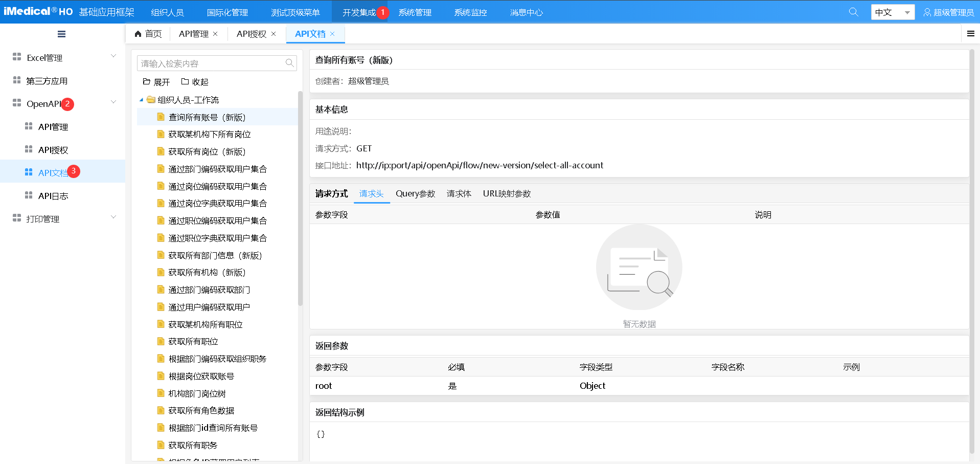Click the home icon on the 首页 tab
This screenshot has width=980, height=464.
tap(138, 34)
